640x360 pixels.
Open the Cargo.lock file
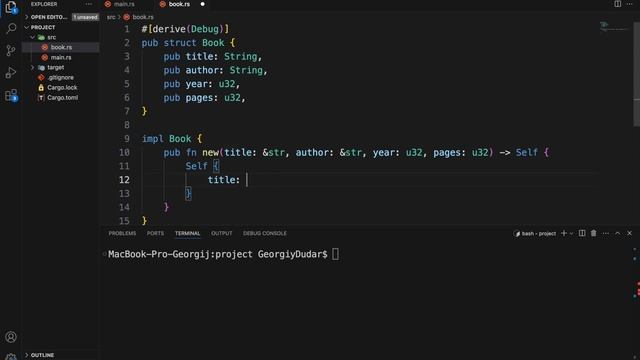(62, 87)
